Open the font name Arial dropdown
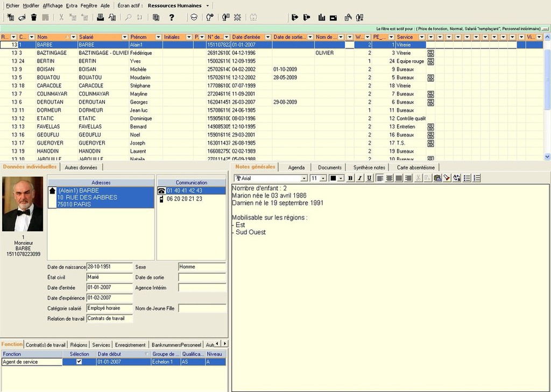 (x=304, y=178)
